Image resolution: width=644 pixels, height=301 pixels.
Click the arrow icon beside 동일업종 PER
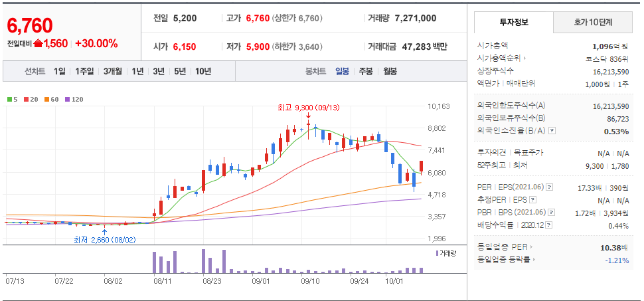point(530,247)
